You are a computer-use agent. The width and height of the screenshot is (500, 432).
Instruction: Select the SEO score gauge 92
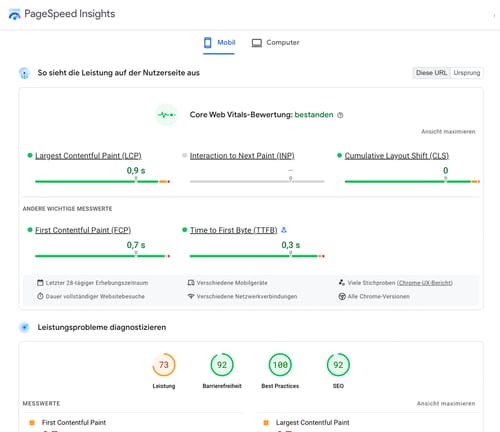coord(338,365)
